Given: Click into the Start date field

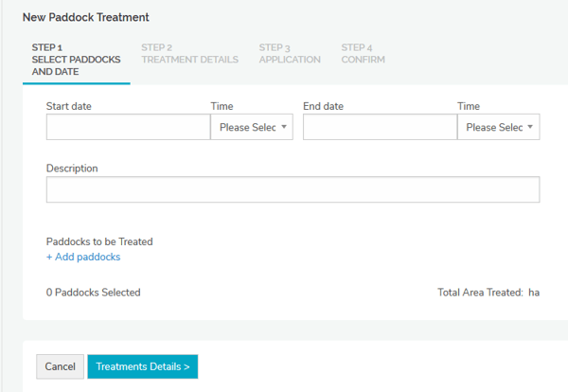Looking at the screenshot, I should [128, 127].
